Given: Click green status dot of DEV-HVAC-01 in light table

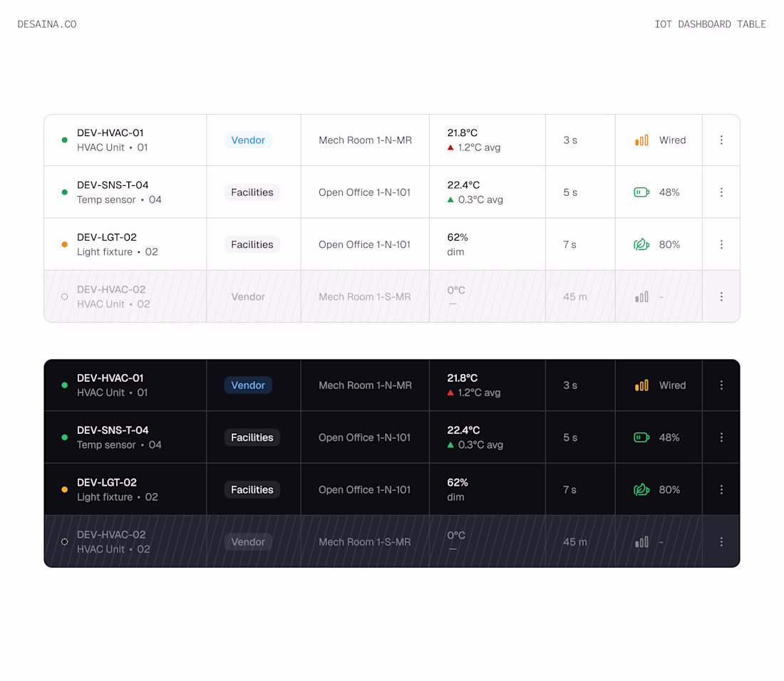Looking at the screenshot, I should pyautogui.click(x=64, y=140).
